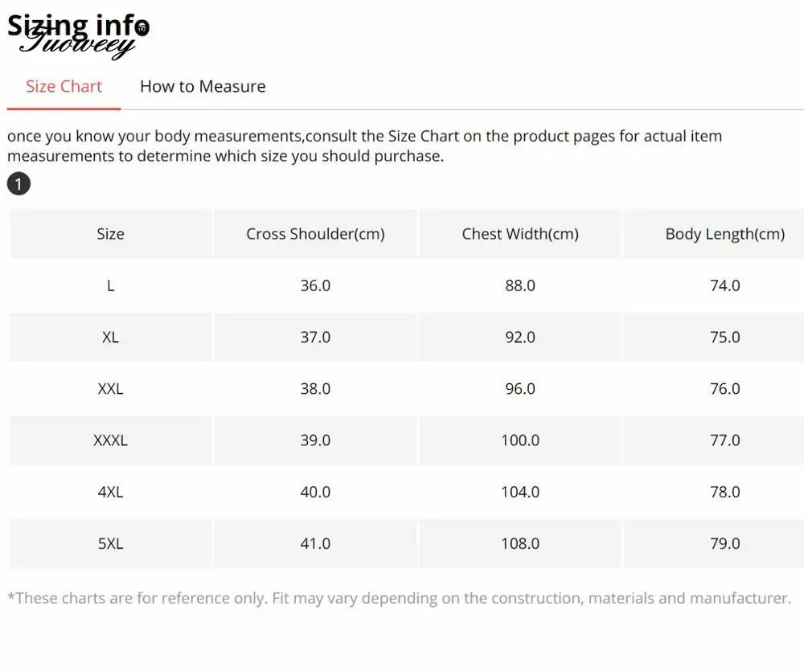Click the reference-only disclaimer footnote
This screenshot has width=804, height=672.
click(400, 598)
